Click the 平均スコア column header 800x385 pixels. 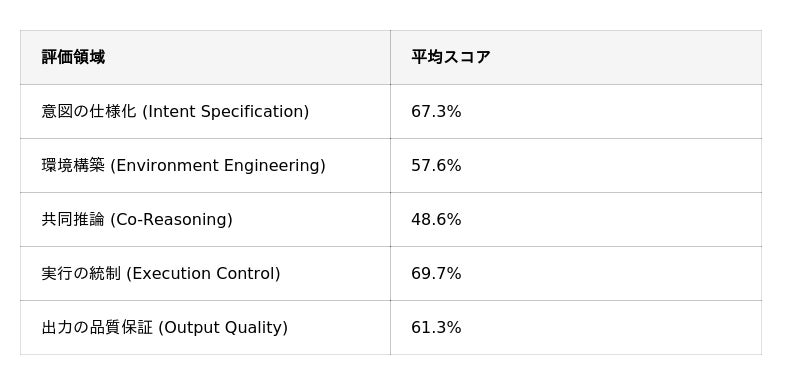coord(576,57)
